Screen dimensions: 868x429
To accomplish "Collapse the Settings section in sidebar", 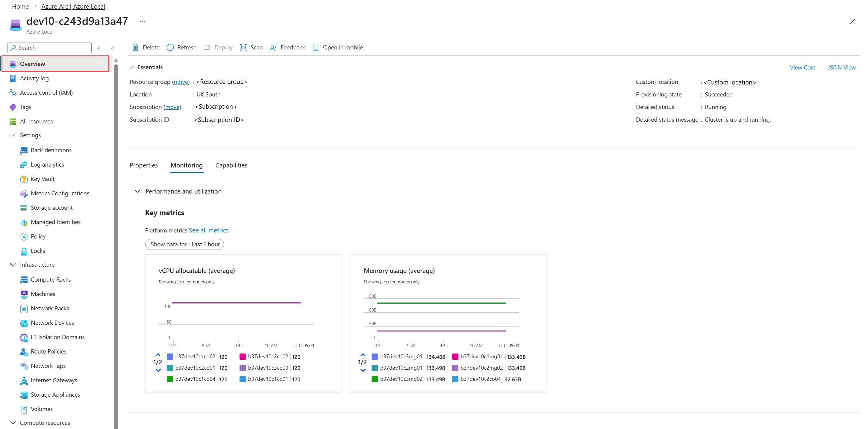I will click(x=13, y=135).
